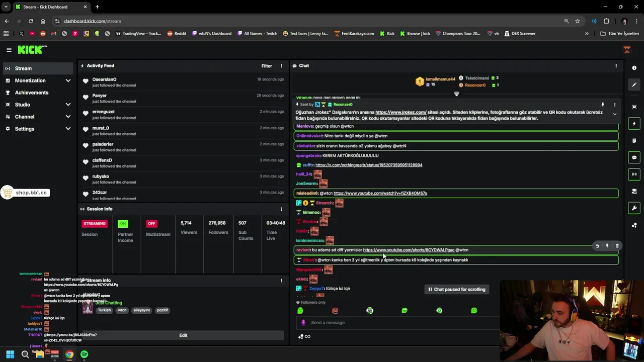Expand the Settings sidebar section
The height and width of the screenshot is (362, 644).
tap(68, 129)
